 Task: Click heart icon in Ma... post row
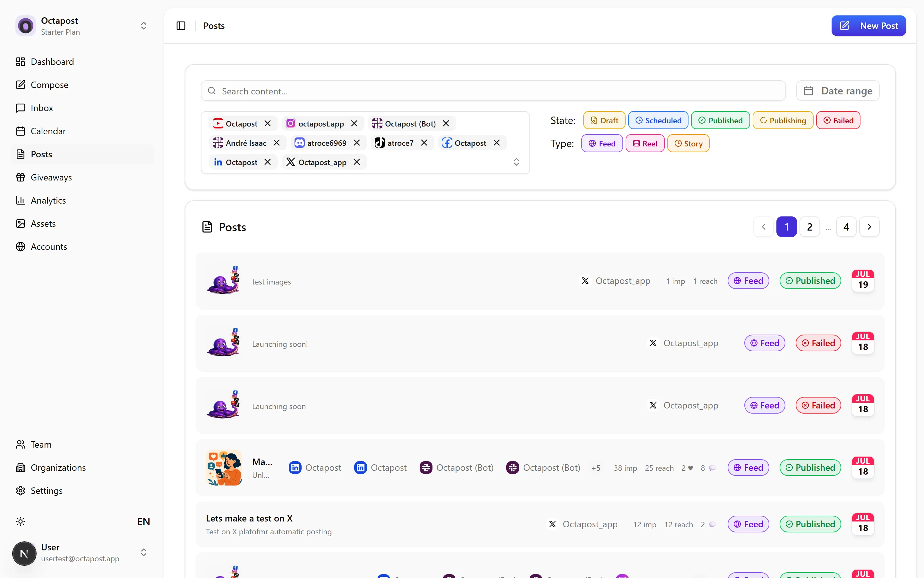(x=690, y=468)
